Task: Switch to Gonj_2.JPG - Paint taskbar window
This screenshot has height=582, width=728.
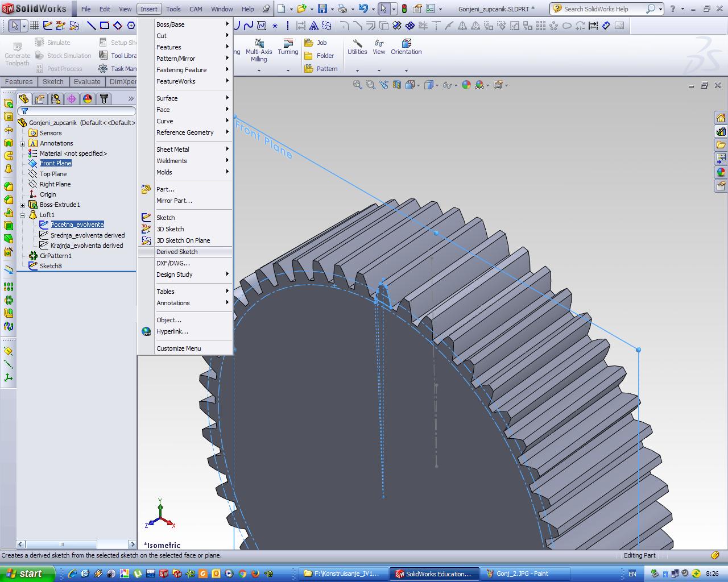Action: click(x=524, y=573)
